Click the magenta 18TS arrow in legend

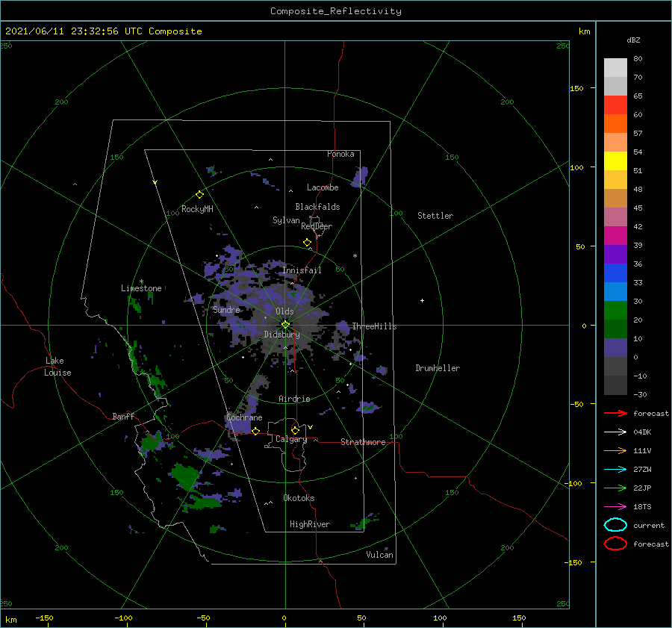(x=615, y=507)
